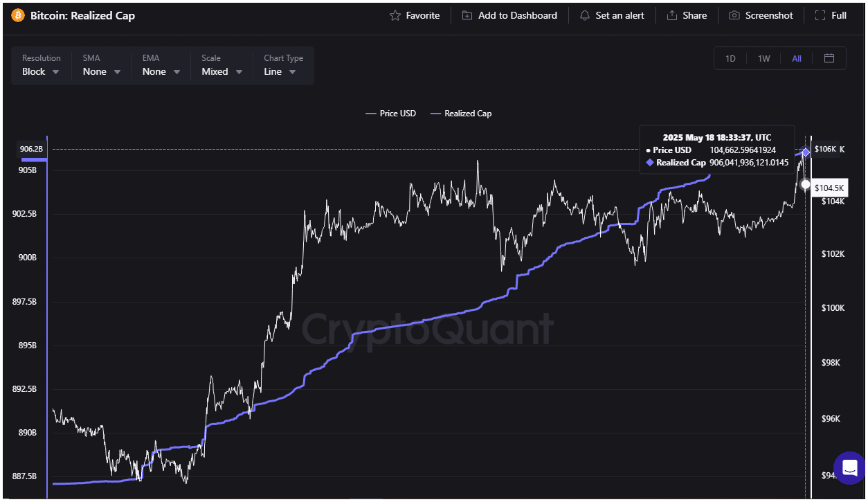Image resolution: width=868 pixels, height=502 pixels.
Task: Open the chat support bubble
Action: (x=850, y=467)
